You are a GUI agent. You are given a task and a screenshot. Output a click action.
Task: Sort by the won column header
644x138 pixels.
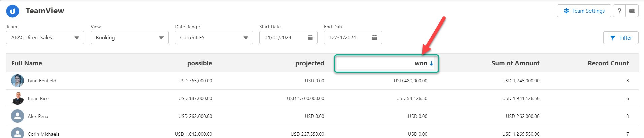(421, 63)
